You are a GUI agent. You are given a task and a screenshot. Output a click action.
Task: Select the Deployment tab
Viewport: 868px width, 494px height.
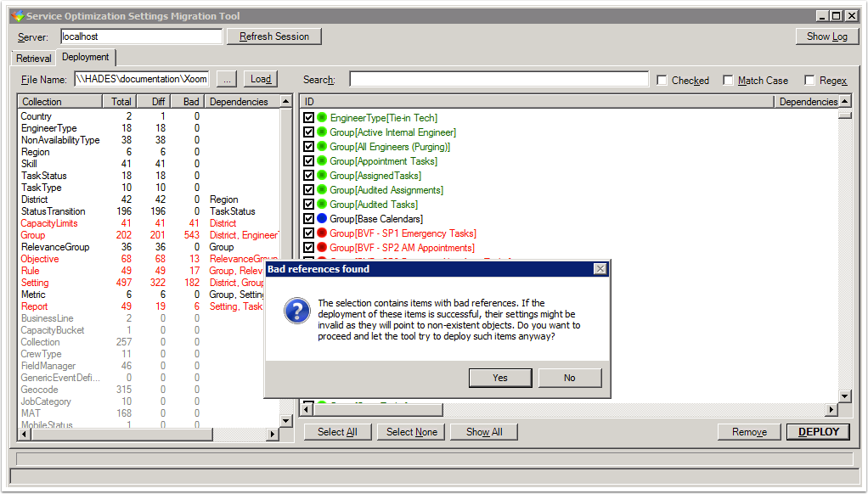pos(86,58)
